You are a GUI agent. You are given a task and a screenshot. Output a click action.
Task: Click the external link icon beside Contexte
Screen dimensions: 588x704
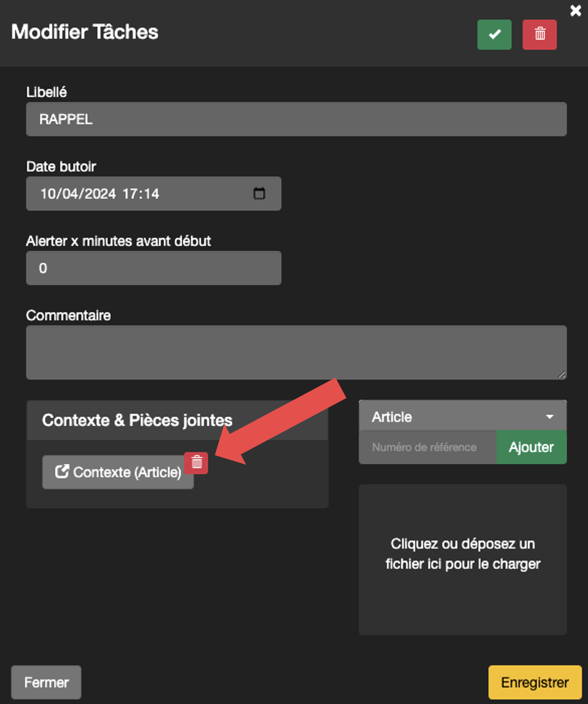click(62, 472)
